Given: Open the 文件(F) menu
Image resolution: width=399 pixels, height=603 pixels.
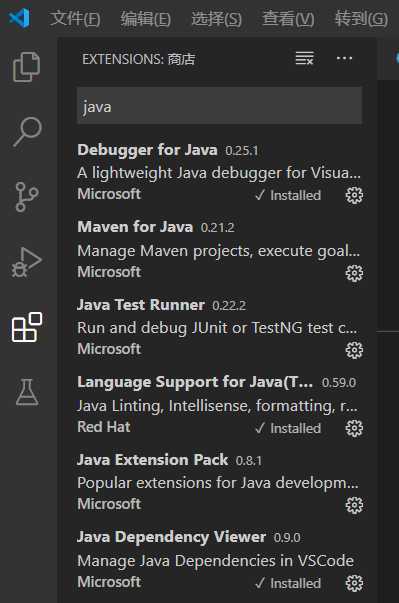Looking at the screenshot, I should tap(75, 18).
